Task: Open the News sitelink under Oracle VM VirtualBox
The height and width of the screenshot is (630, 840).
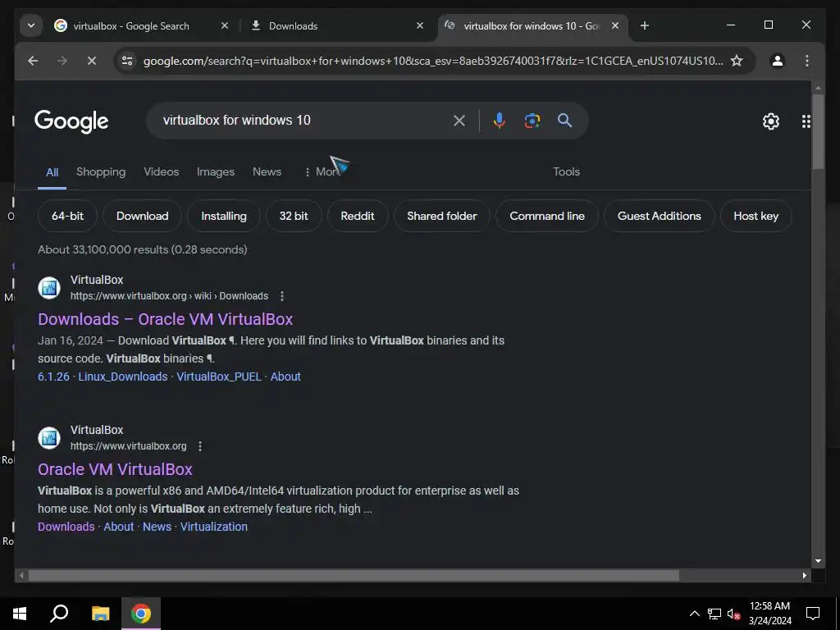Action: (x=157, y=527)
